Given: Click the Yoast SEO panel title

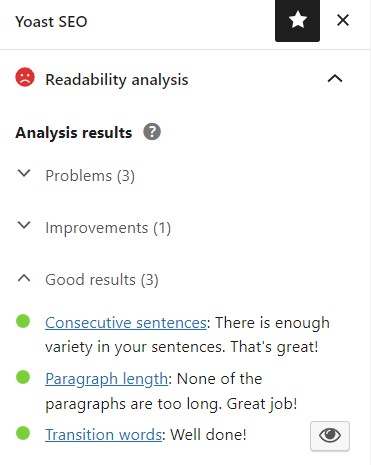Looking at the screenshot, I should click(x=51, y=22).
